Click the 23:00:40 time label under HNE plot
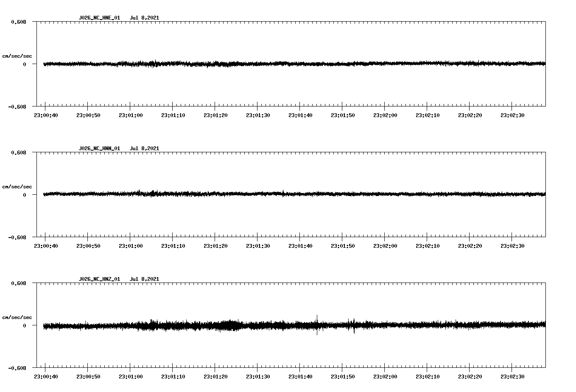 point(46,115)
